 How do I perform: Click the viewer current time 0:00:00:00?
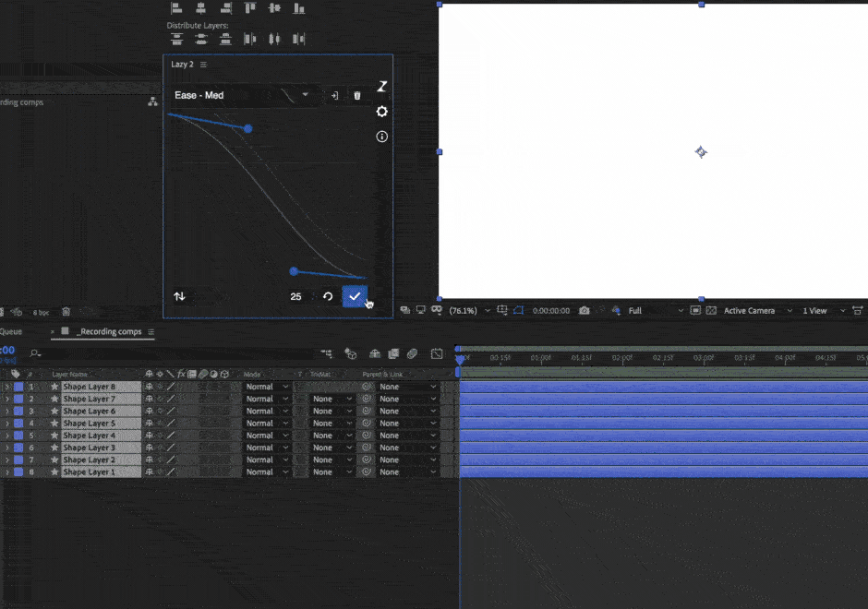(550, 311)
